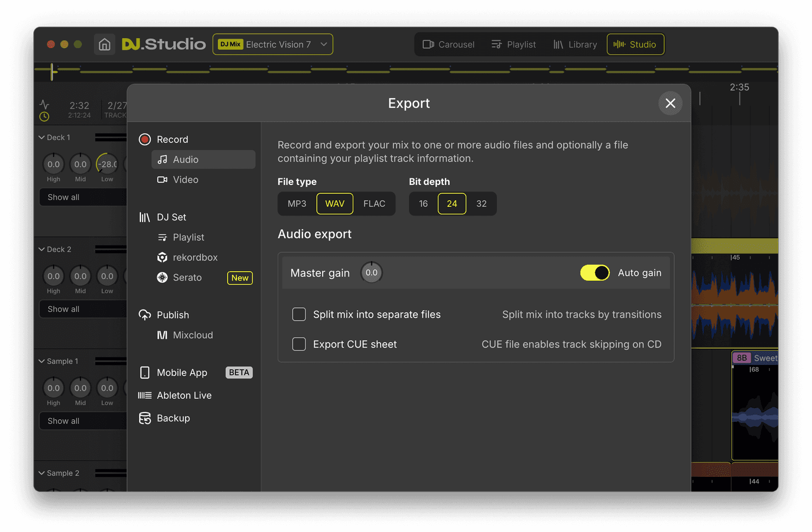Viewport: 812px width, 532px height.
Task: Click the Publish cloud upload icon
Action: 145,315
